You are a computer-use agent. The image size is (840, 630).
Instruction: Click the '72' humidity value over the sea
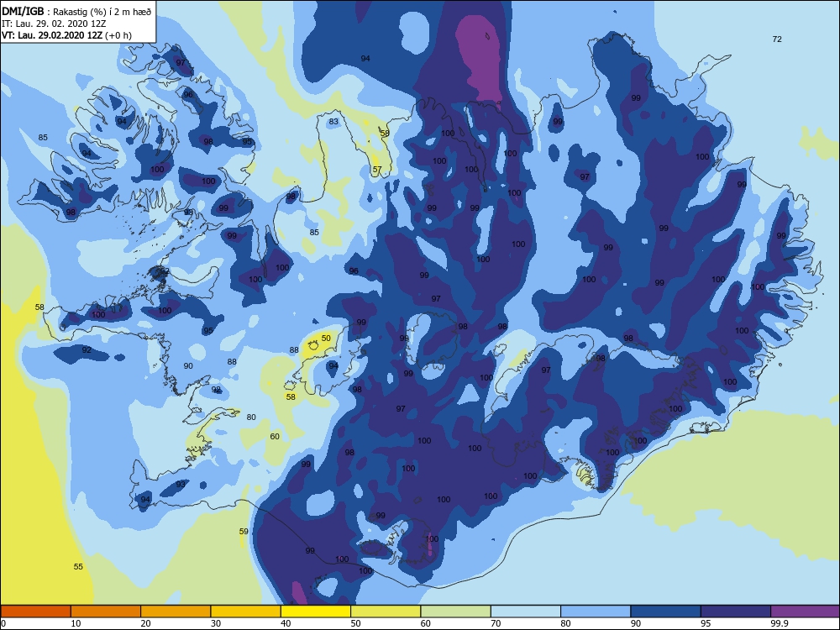tap(777, 39)
